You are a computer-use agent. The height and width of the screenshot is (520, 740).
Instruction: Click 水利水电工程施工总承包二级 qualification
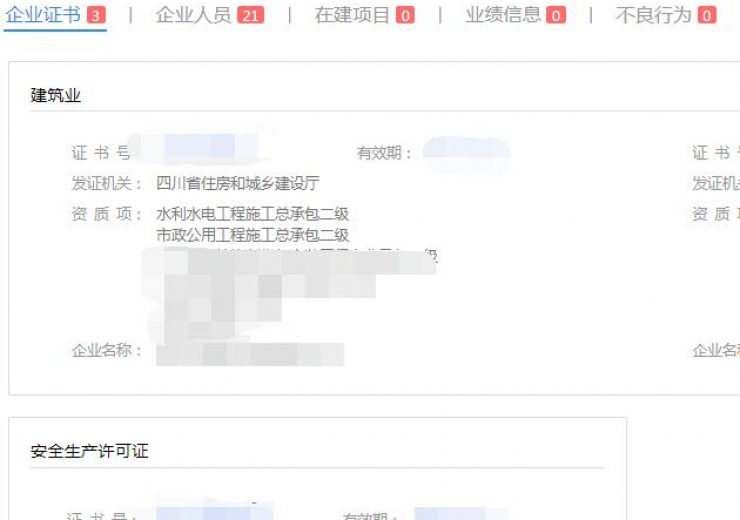pyautogui.click(x=252, y=214)
